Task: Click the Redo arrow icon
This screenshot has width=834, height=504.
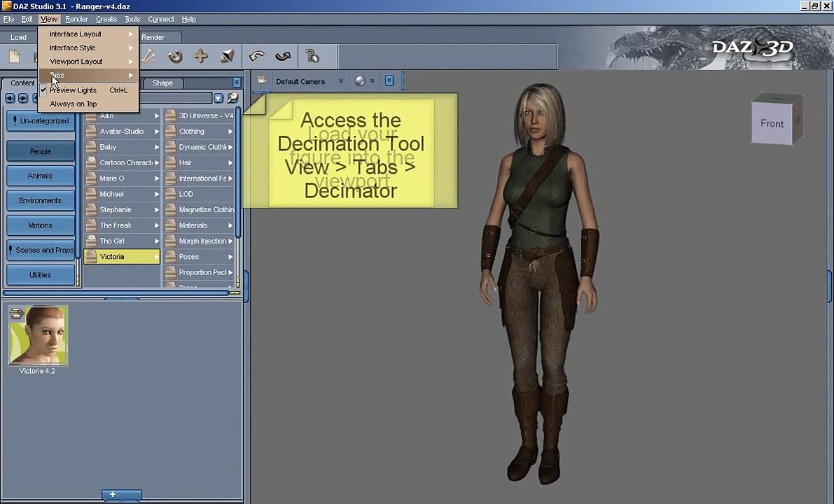Action: pos(283,56)
